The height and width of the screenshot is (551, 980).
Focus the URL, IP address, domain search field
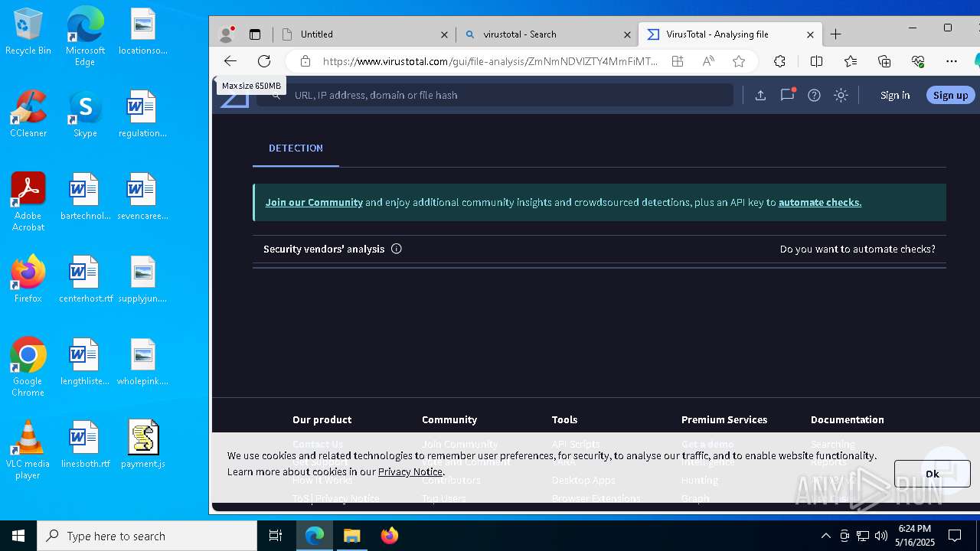[x=495, y=95]
